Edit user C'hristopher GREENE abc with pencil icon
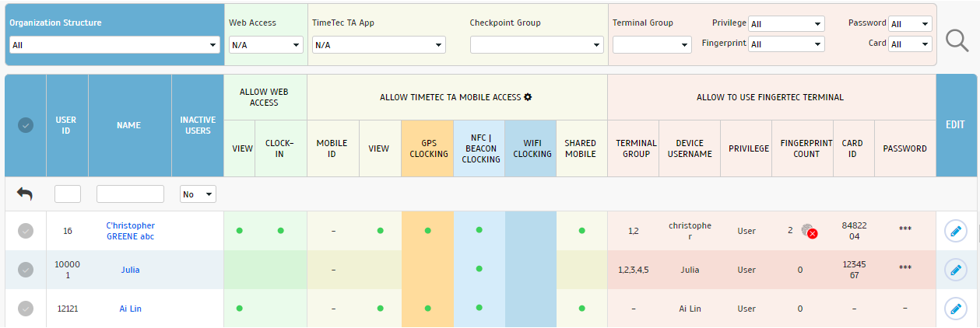Image resolution: width=980 pixels, height=328 pixels. point(956,231)
